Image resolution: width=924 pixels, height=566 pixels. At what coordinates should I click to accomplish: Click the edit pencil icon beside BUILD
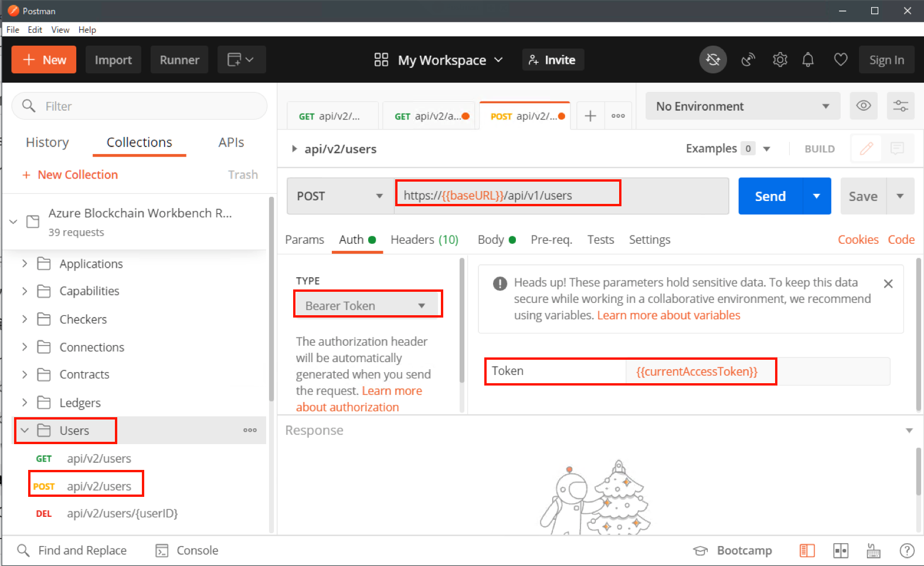(867, 149)
